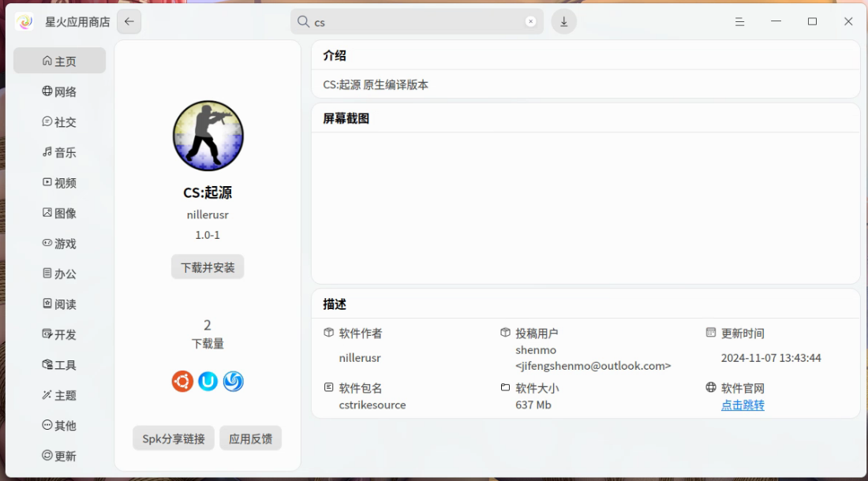Click the Spk分享链接 button

174,438
